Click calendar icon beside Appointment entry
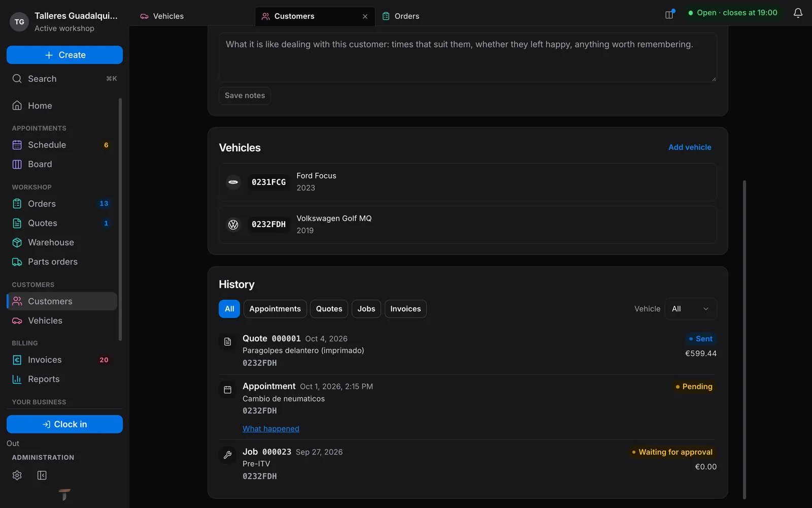This screenshot has height=508, width=812. click(x=227, y=390)
